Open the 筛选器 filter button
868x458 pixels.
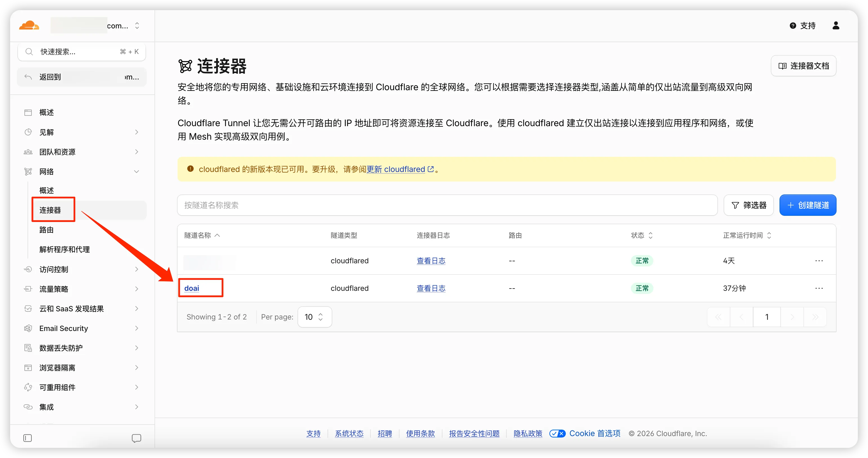pyautogui.click(x=749, y=205)
